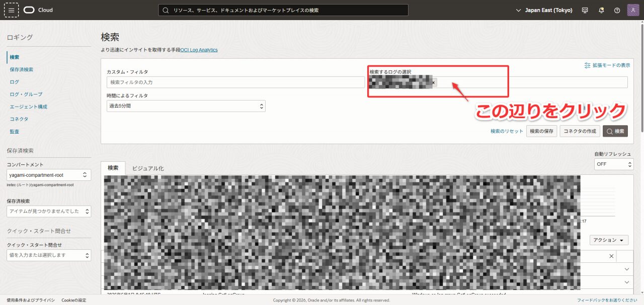Open 保存済検索 in the sidebar
Screen dimensions: 644x305
pyautogui.click(x=22, y=69)
